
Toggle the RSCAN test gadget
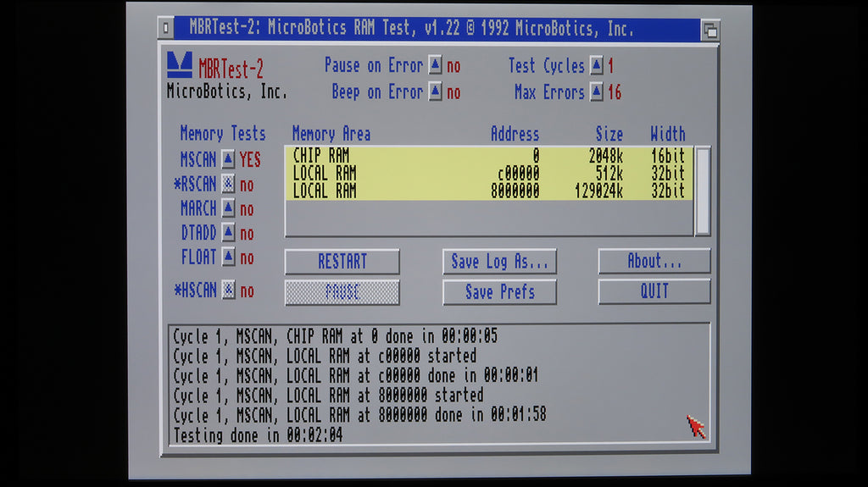228,184
